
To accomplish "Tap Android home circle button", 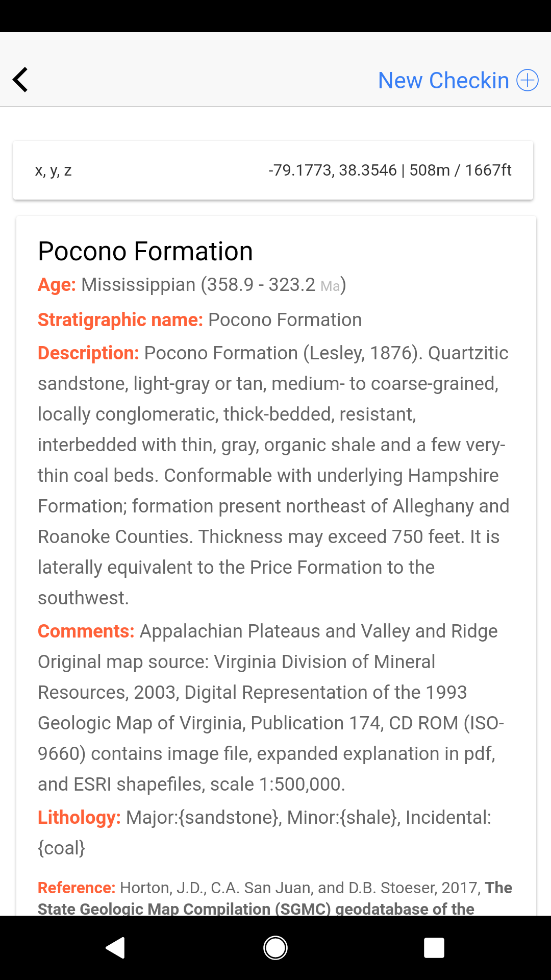I will (275, 948).
